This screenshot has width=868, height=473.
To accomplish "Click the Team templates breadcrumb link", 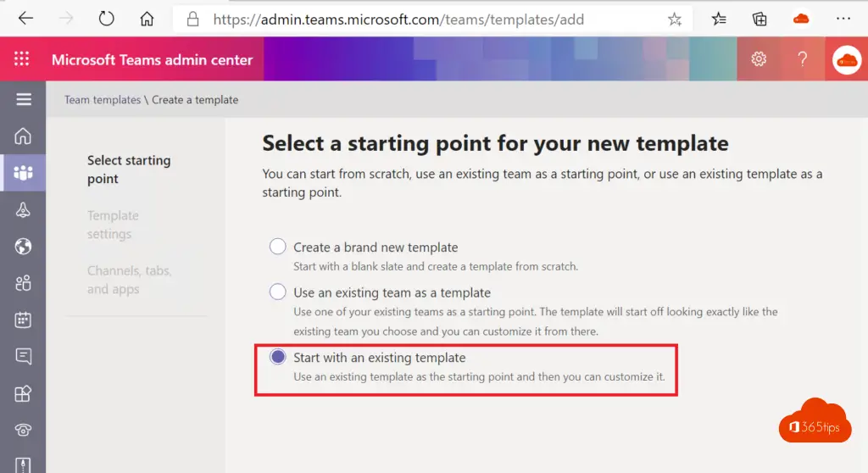I will point(103,100).
